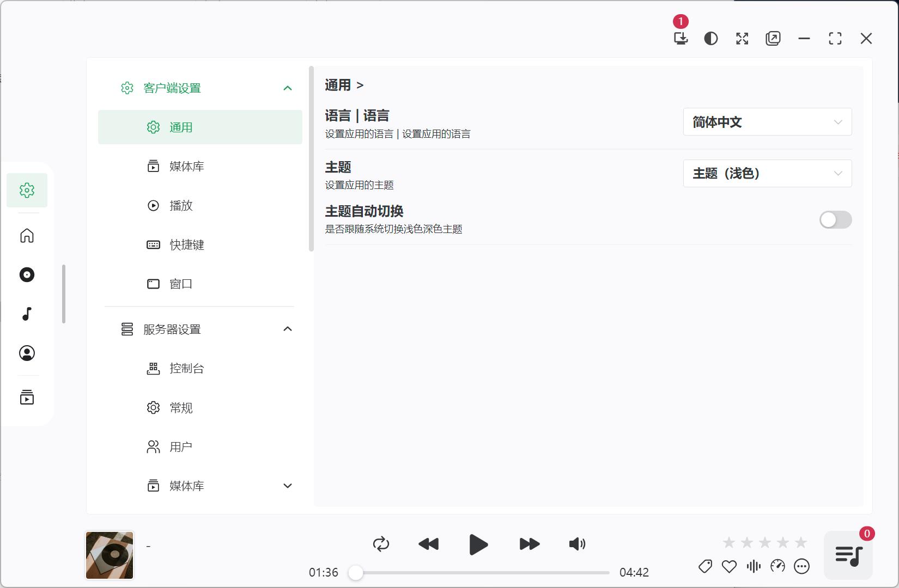
Task: Favorite the current track with the heart icon
Action: 728,566
